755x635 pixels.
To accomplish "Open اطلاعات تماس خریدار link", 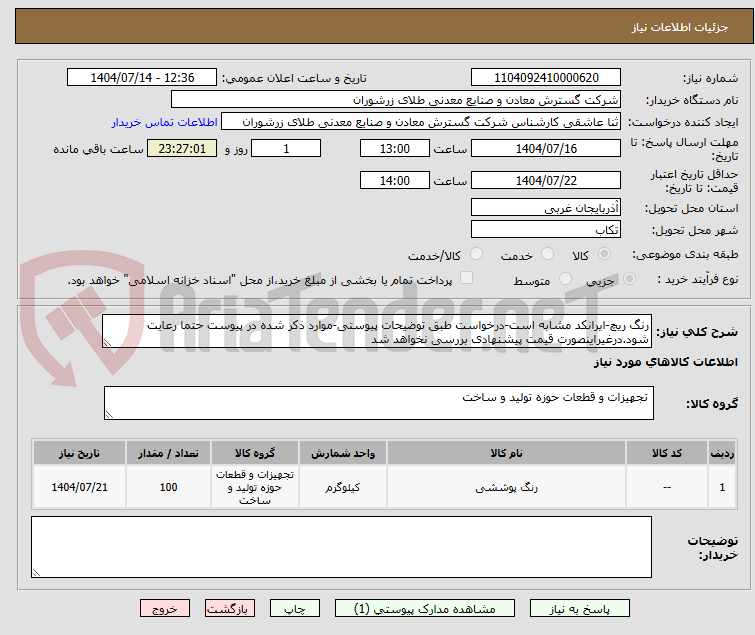I will point(165,122).
